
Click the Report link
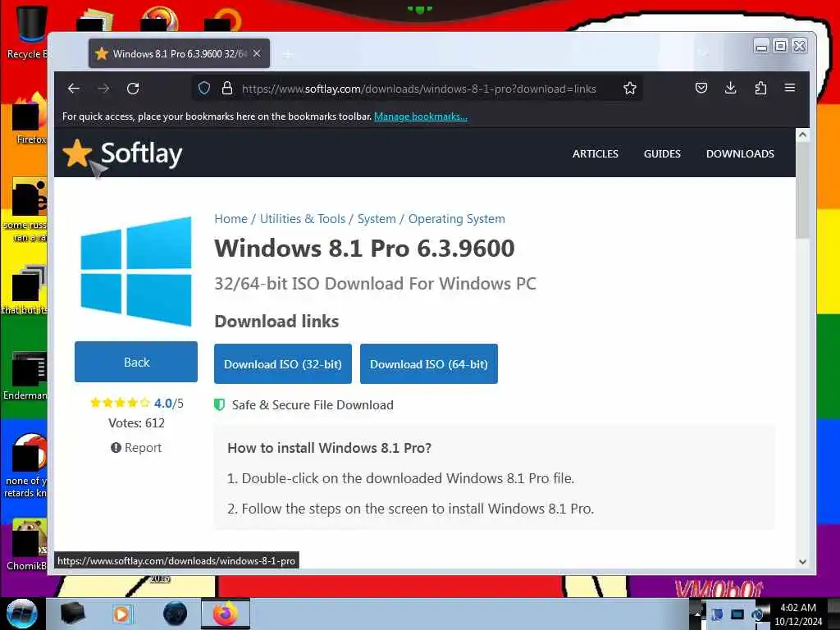tap(136, 447)
